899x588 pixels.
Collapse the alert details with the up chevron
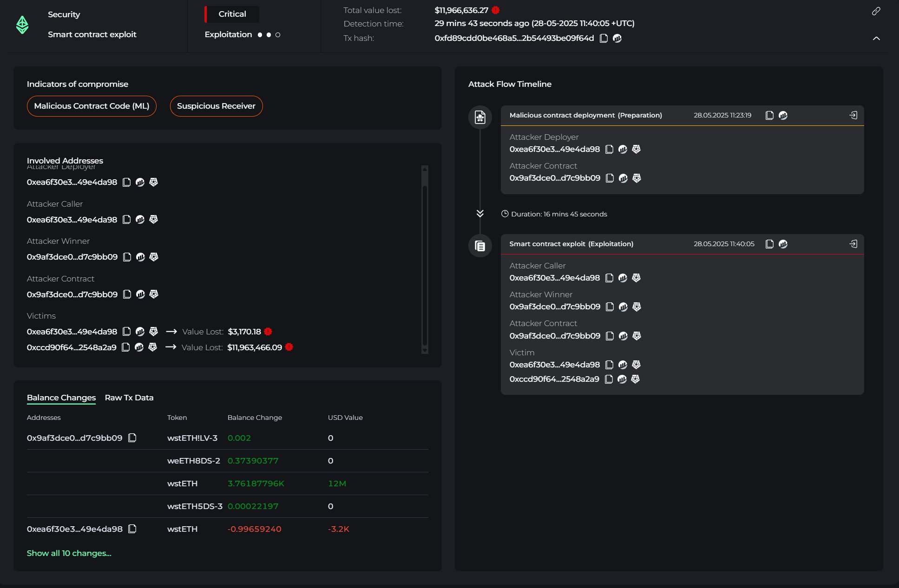coord(876,39)
